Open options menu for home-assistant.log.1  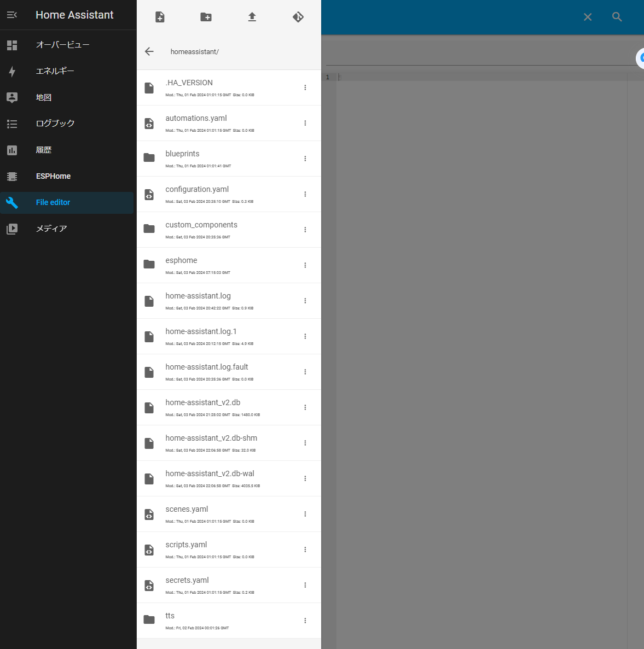(x=305, y=336)
